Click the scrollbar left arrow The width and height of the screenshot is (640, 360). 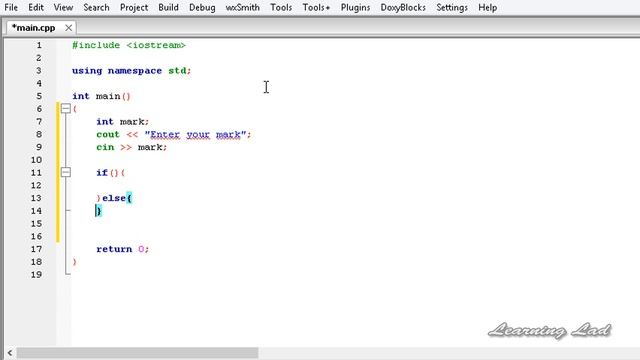pyautogui.click(x=9, y=353)
